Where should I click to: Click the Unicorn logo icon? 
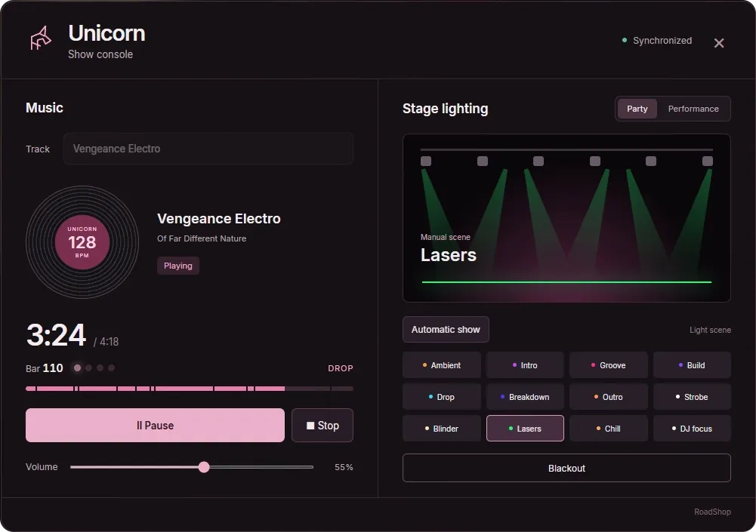coord(41,38)
